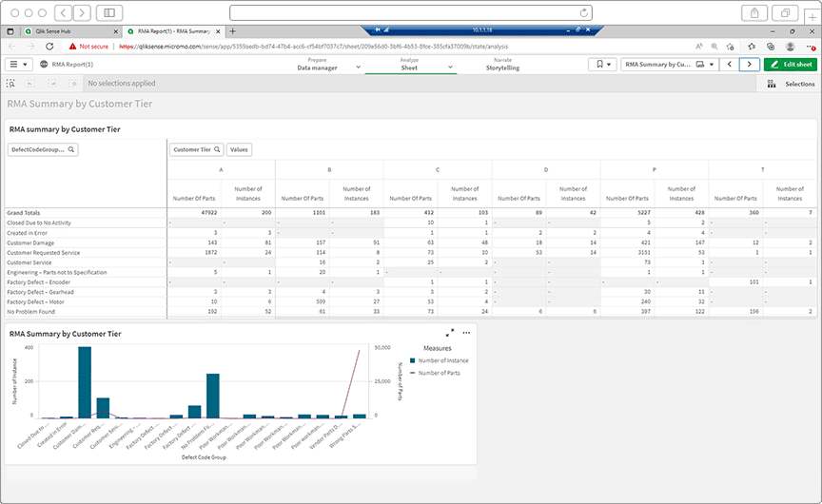Expand the Prepare Data manager dropdown arrow
Viewport: 822px width, 504px height.
(358, 68)
